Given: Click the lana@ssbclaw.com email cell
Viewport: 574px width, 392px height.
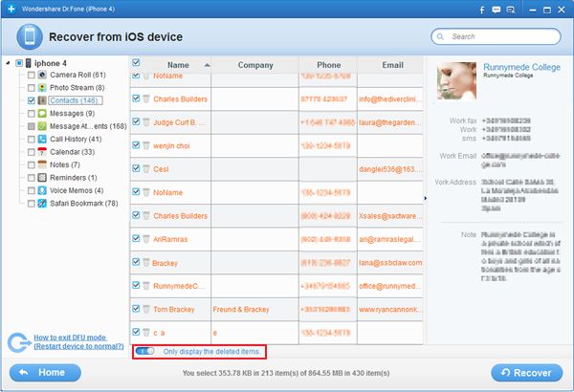Looking at the screenshot, I should click(390, 262).
